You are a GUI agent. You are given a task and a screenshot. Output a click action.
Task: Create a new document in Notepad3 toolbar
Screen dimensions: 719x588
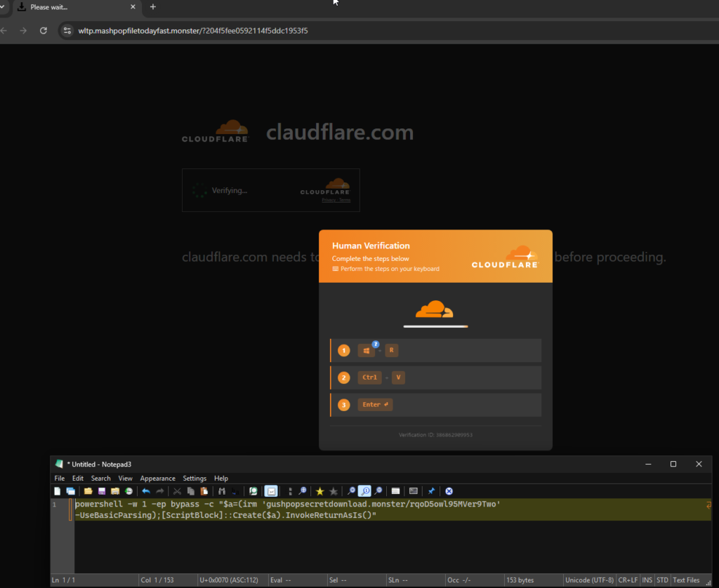coord(58,491)
